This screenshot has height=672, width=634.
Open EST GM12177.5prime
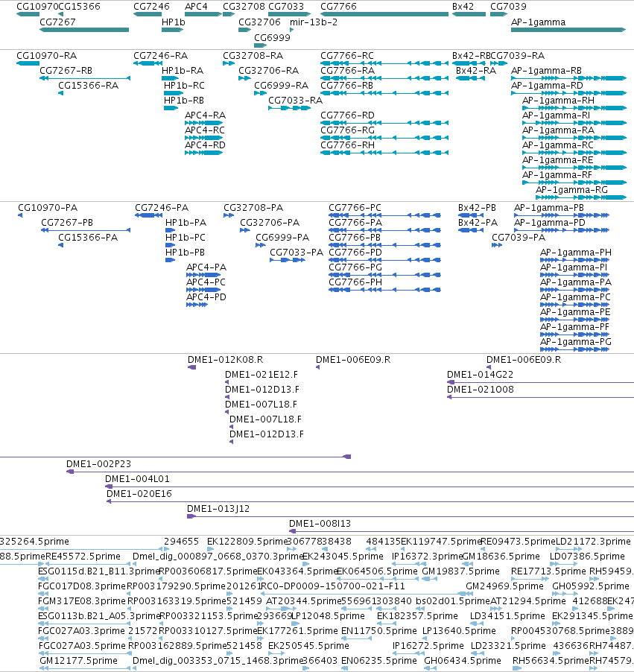click(78, 661)
